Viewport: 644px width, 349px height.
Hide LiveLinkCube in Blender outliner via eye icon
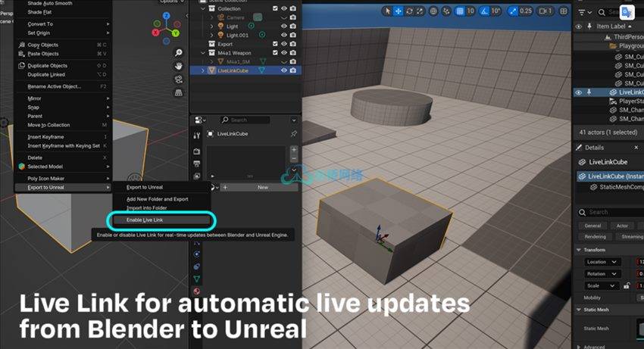pos(284,70)
